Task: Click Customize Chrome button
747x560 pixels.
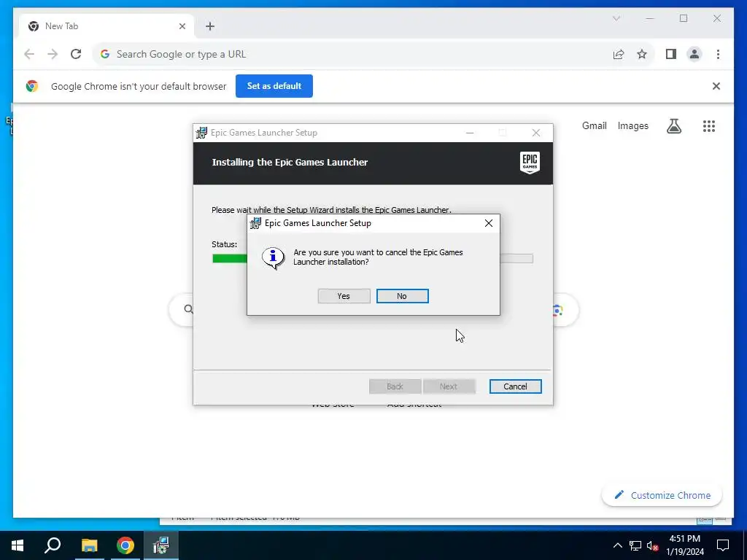Action: (x=662, y=495)
